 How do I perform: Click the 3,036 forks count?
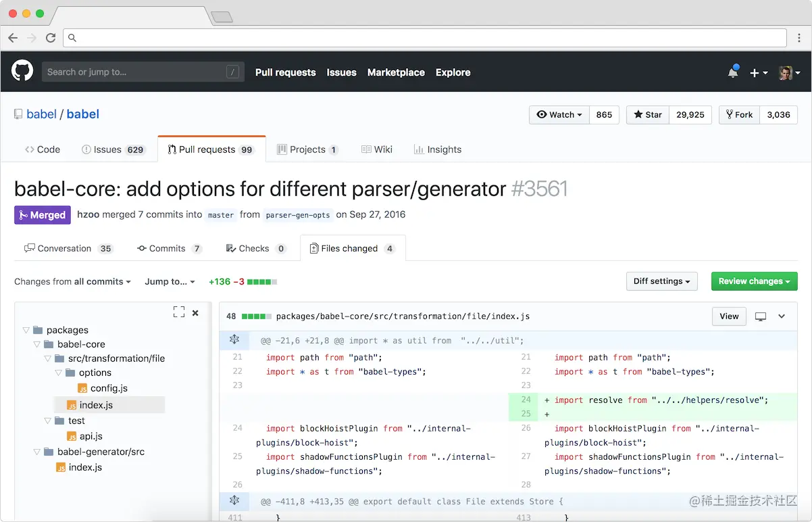pos(778,115)
